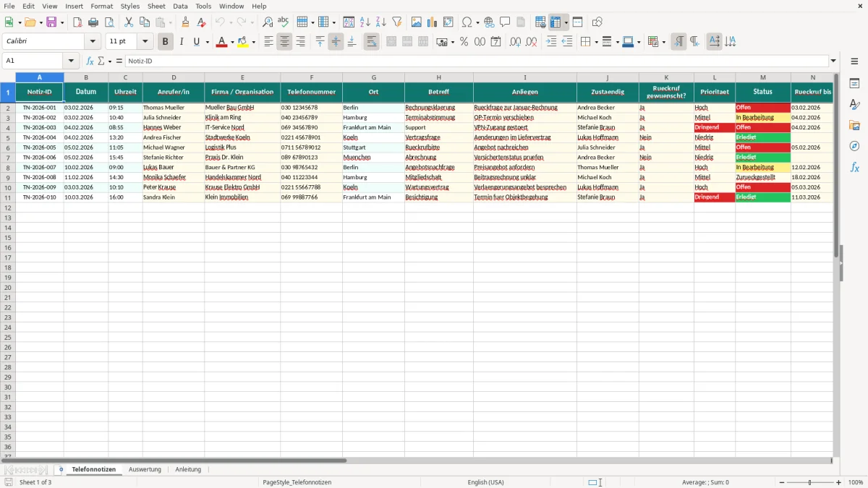This screenshot has width=868, height=488.
Task: Open Find & Replace
Action: pyautogui.click(x=268, y=22)
